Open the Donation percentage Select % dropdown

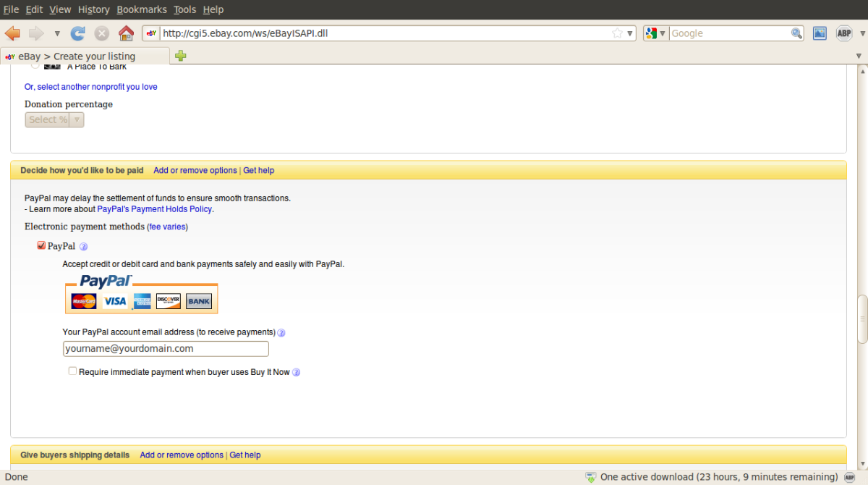54,119
